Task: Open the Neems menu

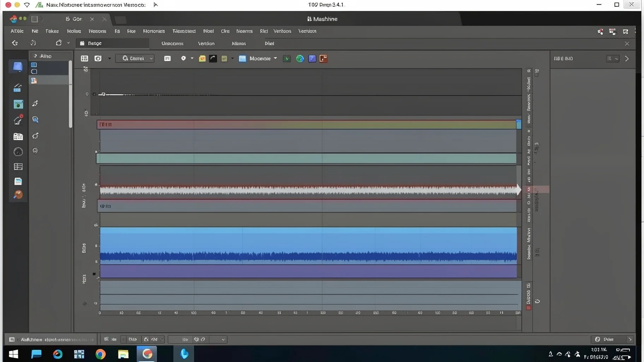Action: pyautogui.click(x=244, y=31)
